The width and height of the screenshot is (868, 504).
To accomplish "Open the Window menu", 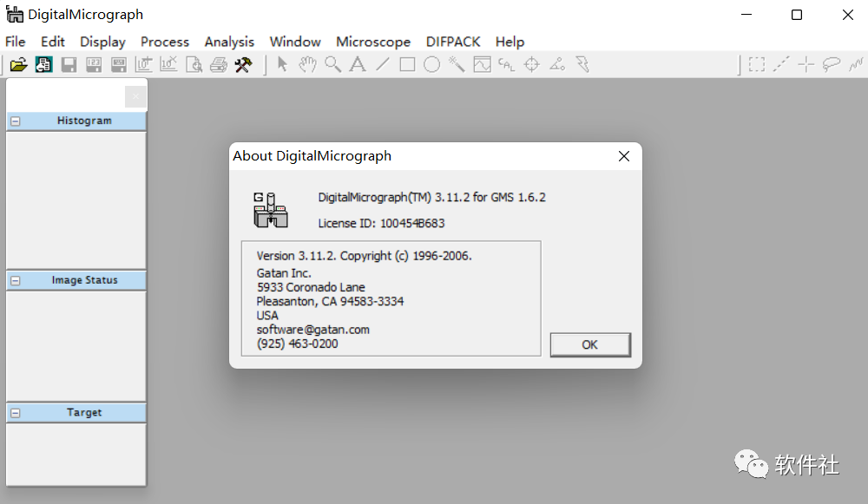I will pos(295,42).
